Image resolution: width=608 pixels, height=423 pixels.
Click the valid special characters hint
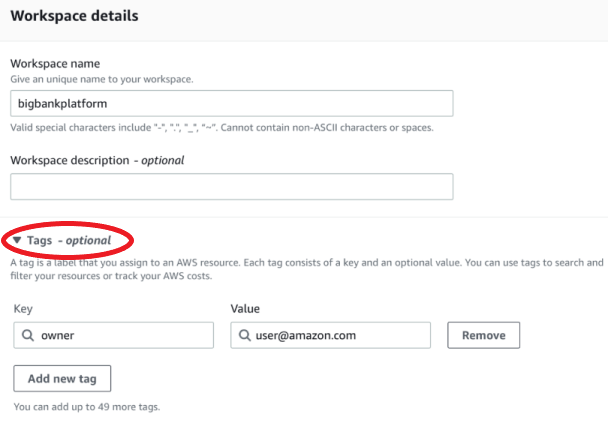[220, 128]
